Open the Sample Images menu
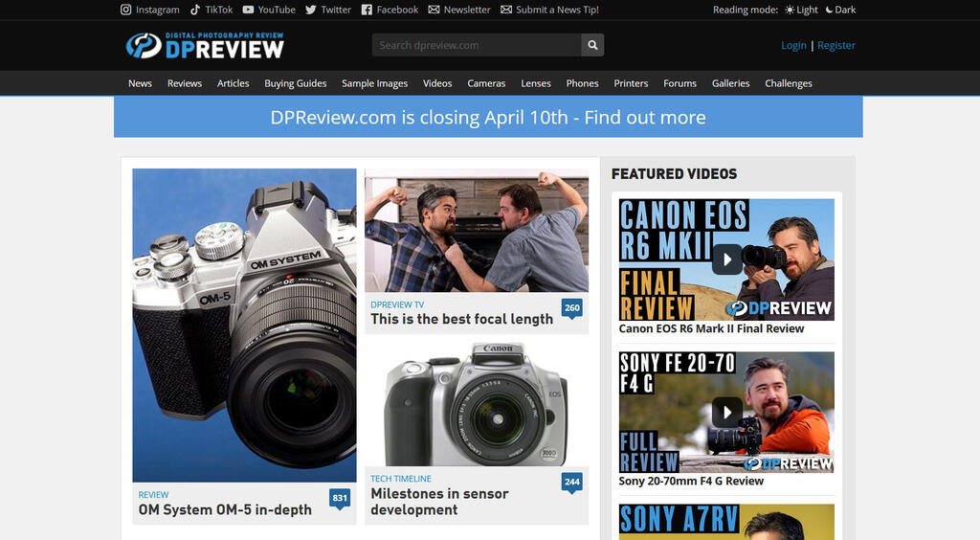 (374, 83)
